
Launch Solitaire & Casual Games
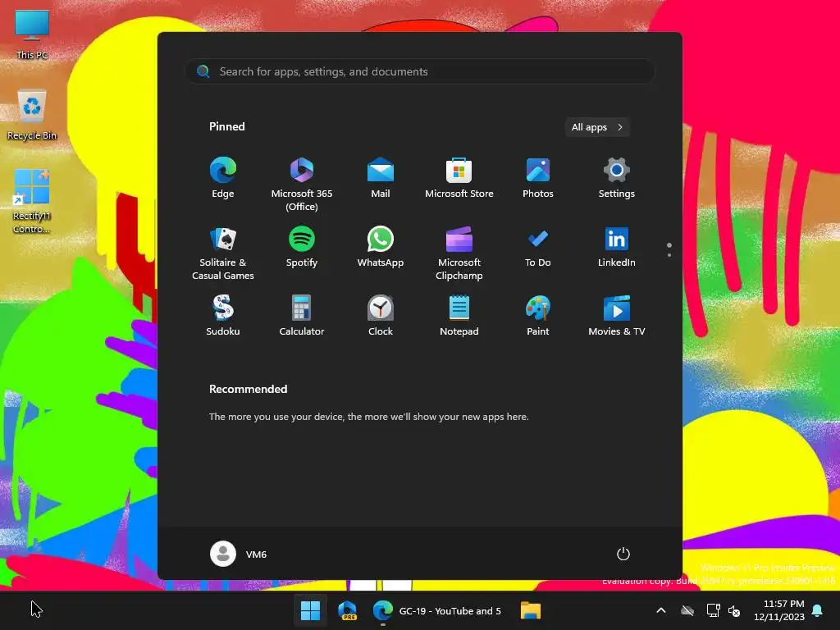223,253
